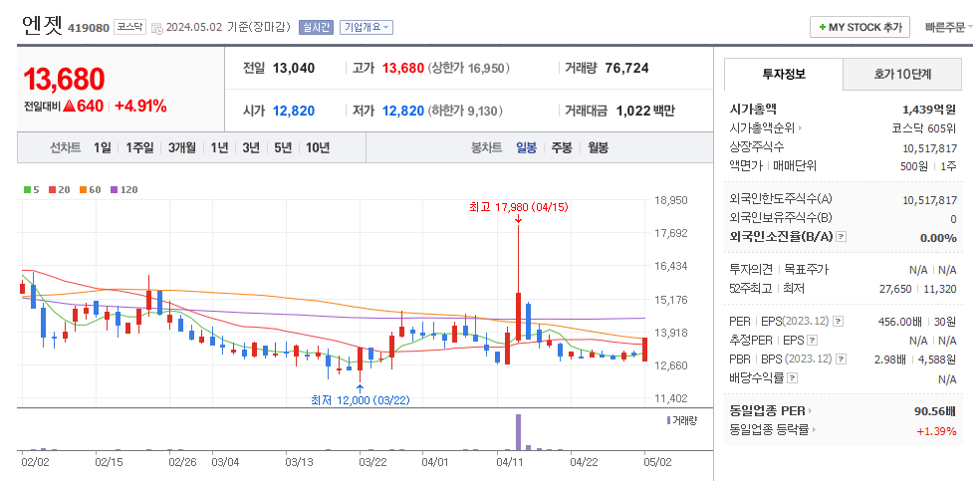
Task: Select the 10년 line chart period
Action: pyautogui.click(x=318, y=148)
